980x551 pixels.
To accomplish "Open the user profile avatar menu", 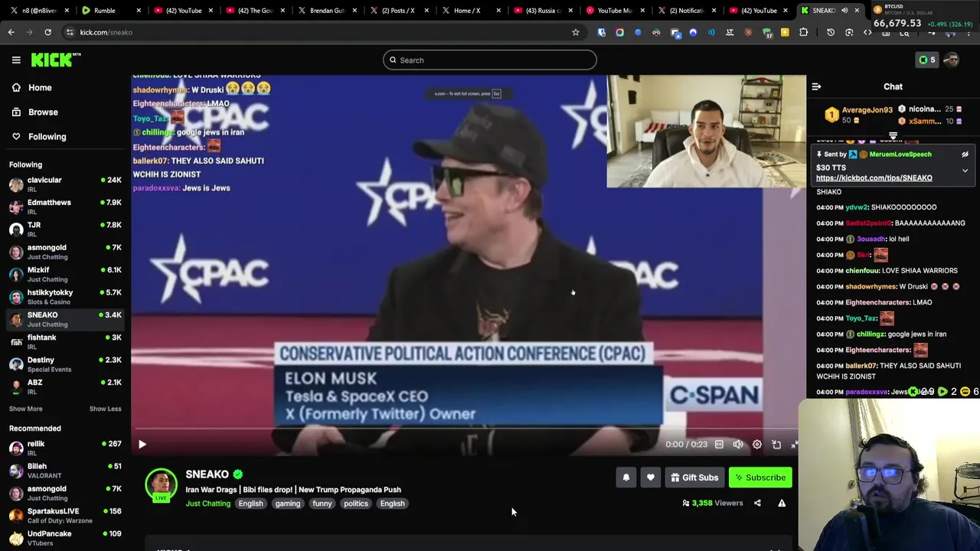I will [952, 60].
